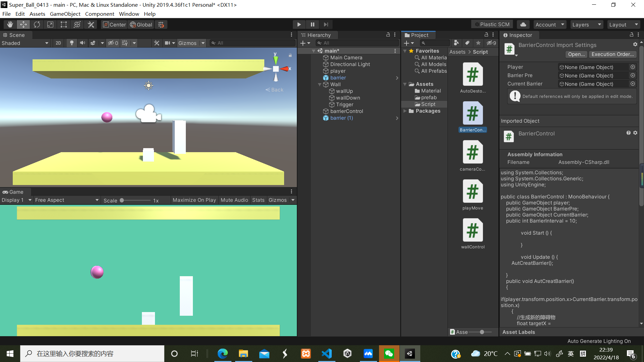Click the Execution Order button
The image size is (644, 362).
pos(612,54)
